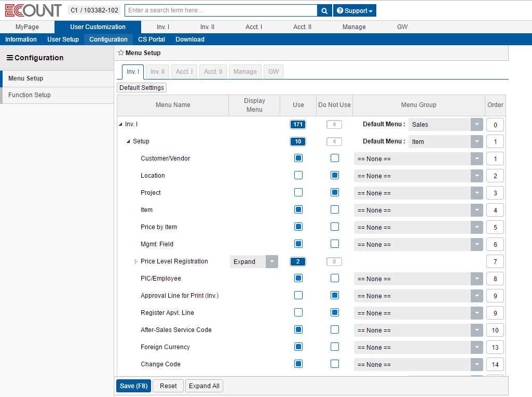The height and width of the screenshot is (397, 532).
Task: Open the Manage top menu
Action: 354,27
